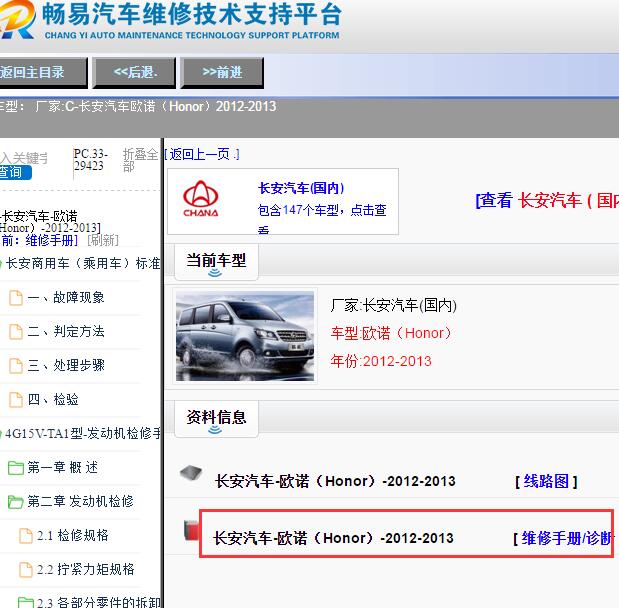This screenshot has width=619, height=608.
Task: Expand 4G15V-TA1型-发动机检修 node
Action: pyautogui.click(x=83, y=433)
